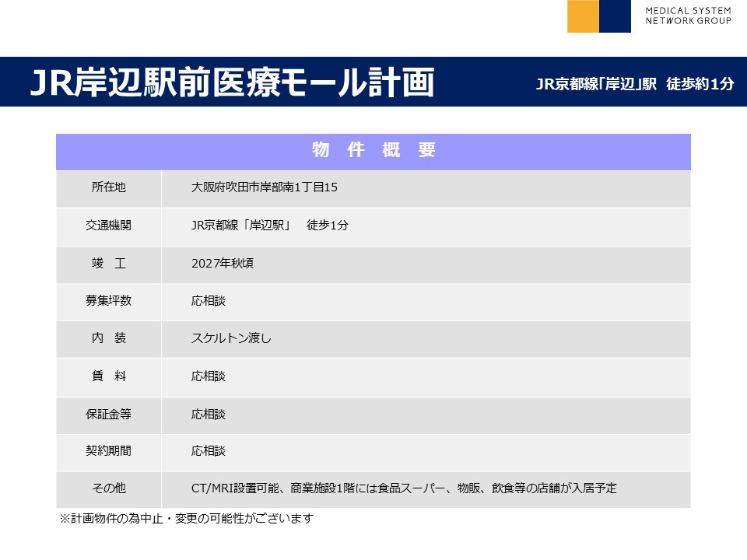This screenshot has width=747, height=560.
Task: Select the 所在地 row label
Action: pyautogui.click(x=108, y=187)
